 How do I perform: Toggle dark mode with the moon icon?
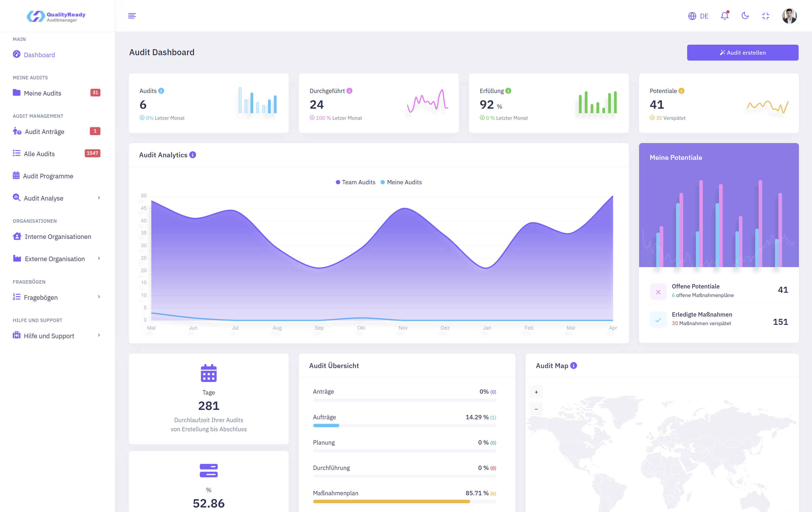[745, 16]
